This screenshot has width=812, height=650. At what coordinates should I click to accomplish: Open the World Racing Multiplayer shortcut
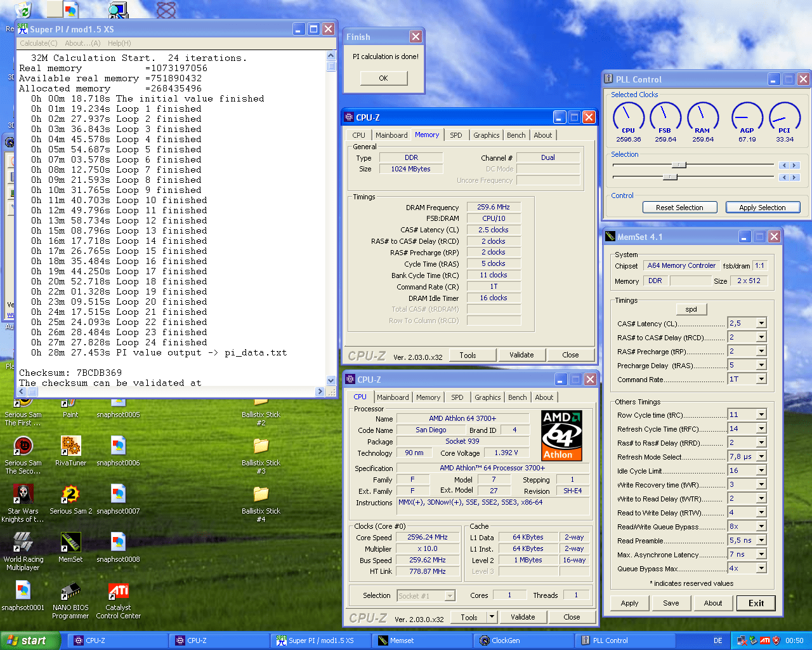click(23, 543)
